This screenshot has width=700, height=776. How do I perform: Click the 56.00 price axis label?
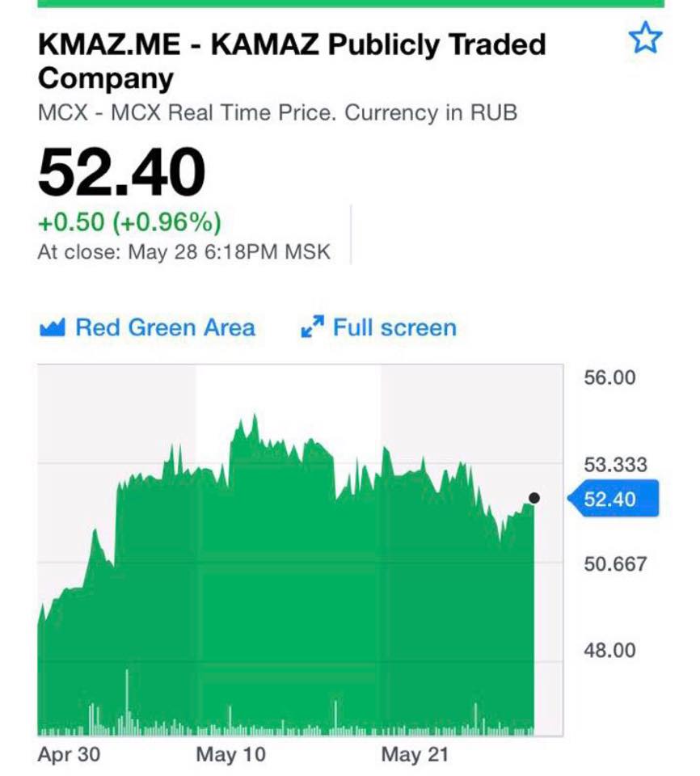tap(609, 377)
